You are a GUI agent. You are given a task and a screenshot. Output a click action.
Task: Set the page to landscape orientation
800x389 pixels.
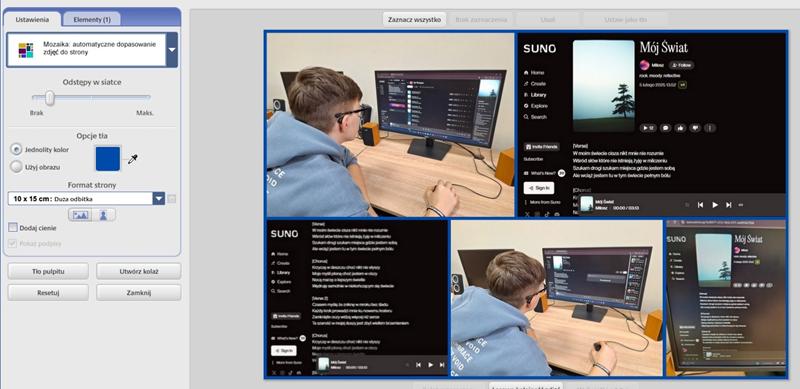point(80,215)
